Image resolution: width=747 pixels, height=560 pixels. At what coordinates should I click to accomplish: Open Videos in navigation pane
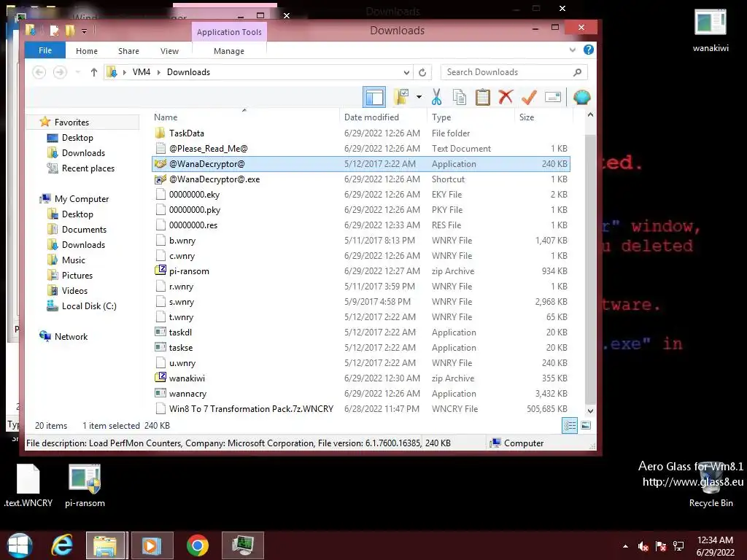(75, 290)
